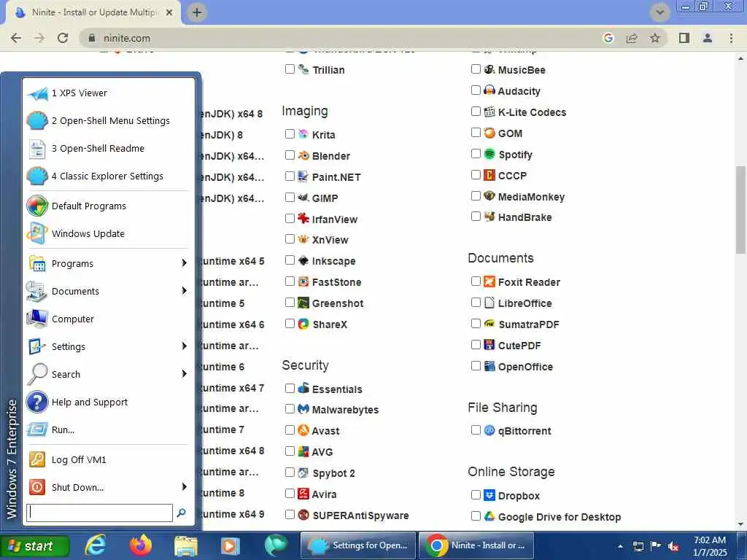Screen dimensions: 747x560
Task: Share this page icon in address bar
Action: [632, 38]
